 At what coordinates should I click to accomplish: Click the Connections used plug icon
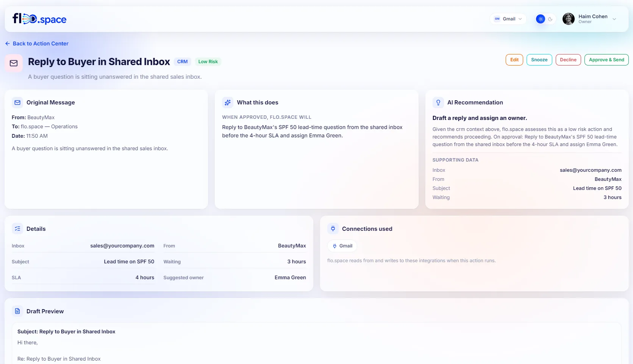[333, 229]
